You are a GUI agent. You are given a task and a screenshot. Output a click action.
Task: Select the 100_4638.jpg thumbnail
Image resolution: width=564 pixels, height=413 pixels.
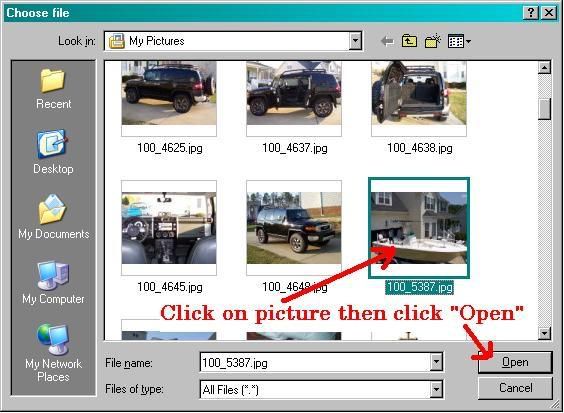pyautogui.click(x=419, y=99)
